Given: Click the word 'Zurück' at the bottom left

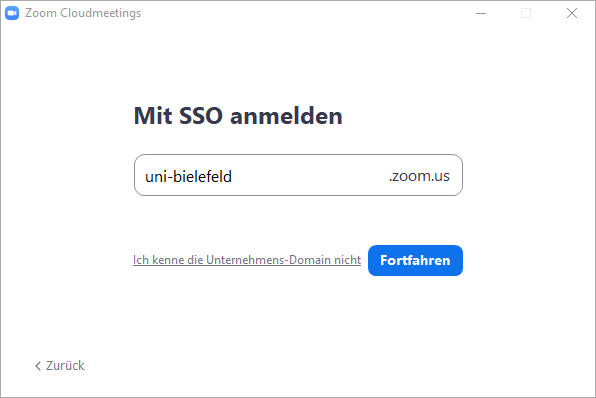Looking at the screenshot, I should 65,366.
